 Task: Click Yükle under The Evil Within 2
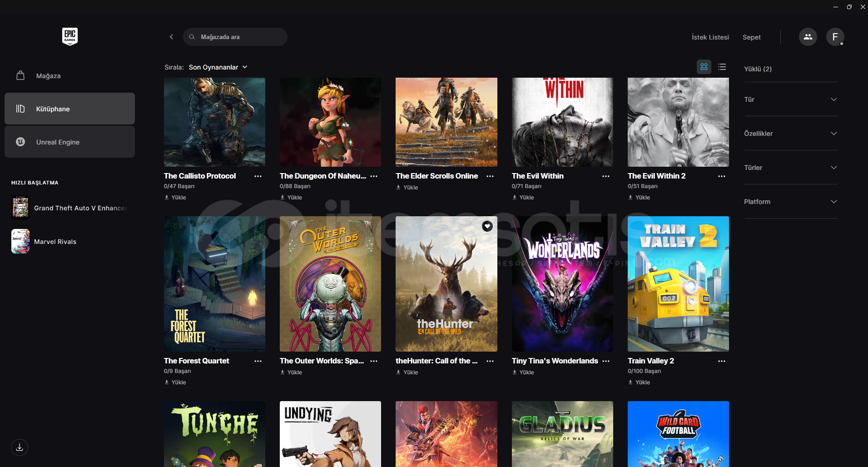pyautogui.click(x=639, y=198)
